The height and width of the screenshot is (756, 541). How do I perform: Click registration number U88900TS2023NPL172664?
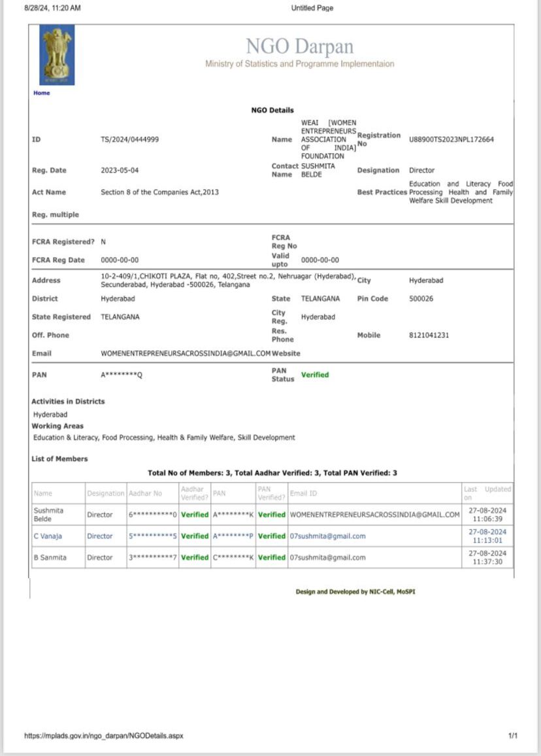coord(451,139)
